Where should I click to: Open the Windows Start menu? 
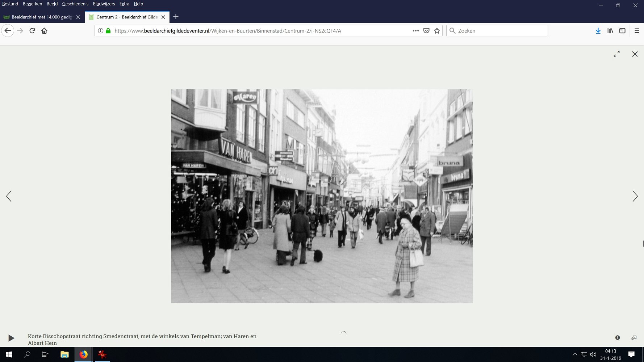(x=9, y=354)
